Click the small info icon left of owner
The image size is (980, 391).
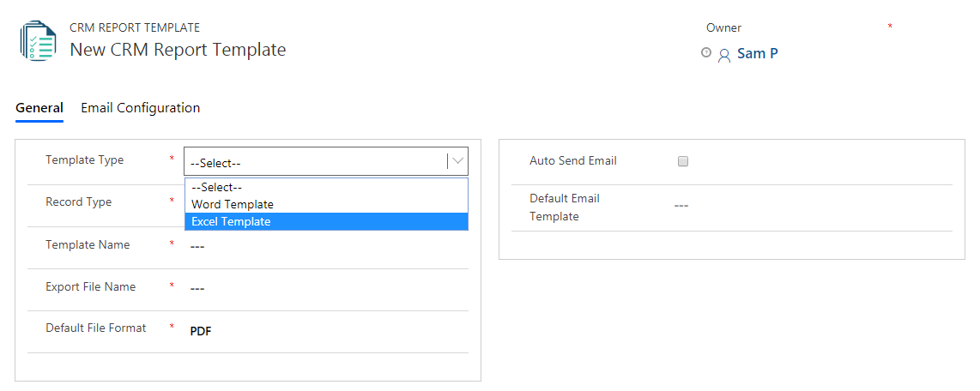706,53
